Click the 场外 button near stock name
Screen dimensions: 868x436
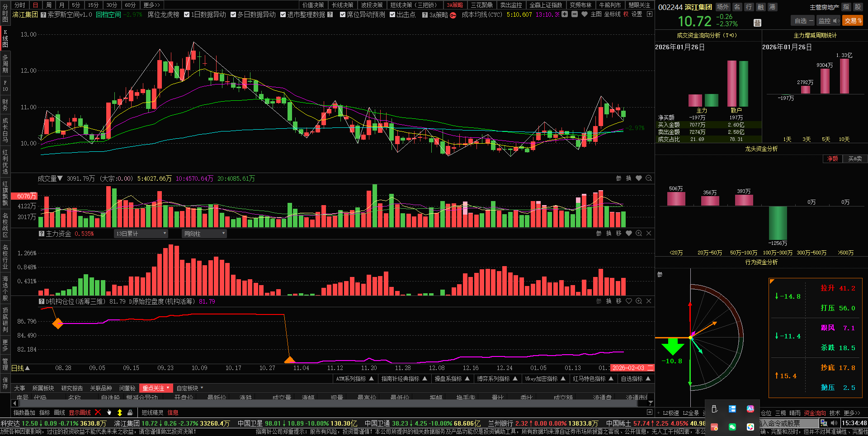[723, 7]
